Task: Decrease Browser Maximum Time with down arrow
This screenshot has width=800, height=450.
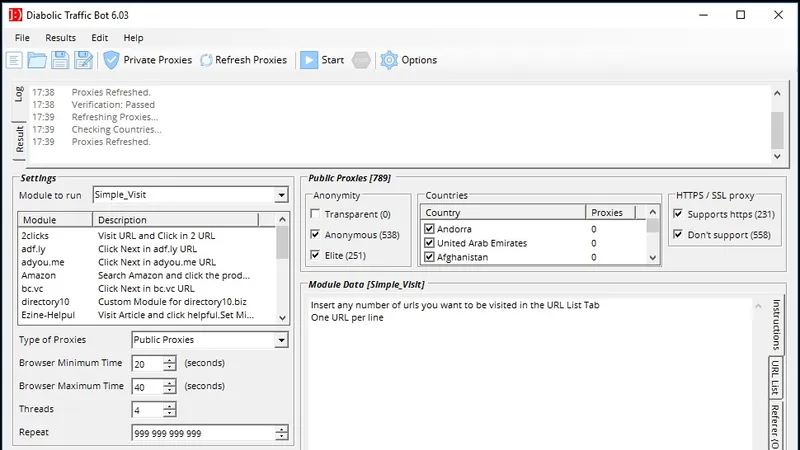Action: pos(169,390)
